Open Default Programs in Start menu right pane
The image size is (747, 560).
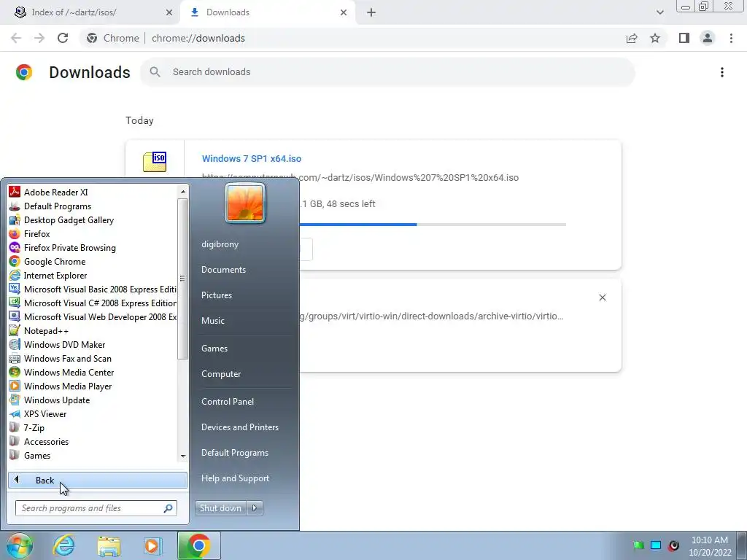click(234, 452)
